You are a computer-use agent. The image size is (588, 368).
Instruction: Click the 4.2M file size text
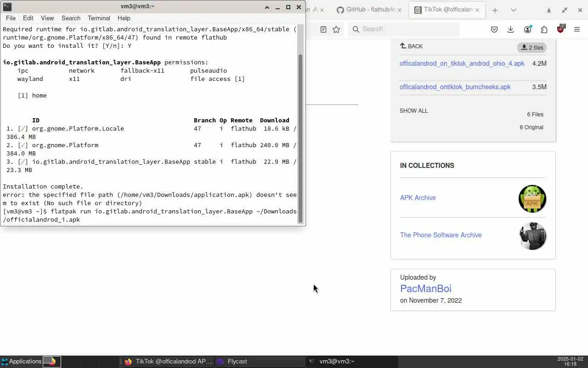[539, 63]
